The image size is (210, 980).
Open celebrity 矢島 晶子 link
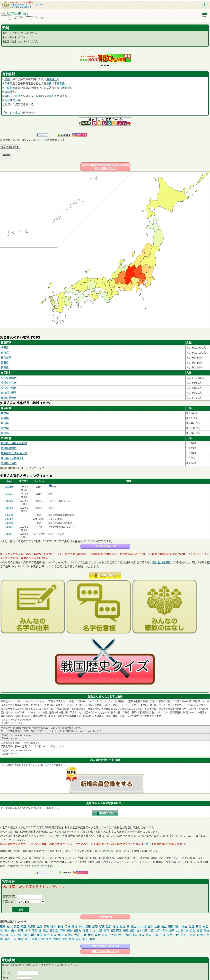point(9,494)
